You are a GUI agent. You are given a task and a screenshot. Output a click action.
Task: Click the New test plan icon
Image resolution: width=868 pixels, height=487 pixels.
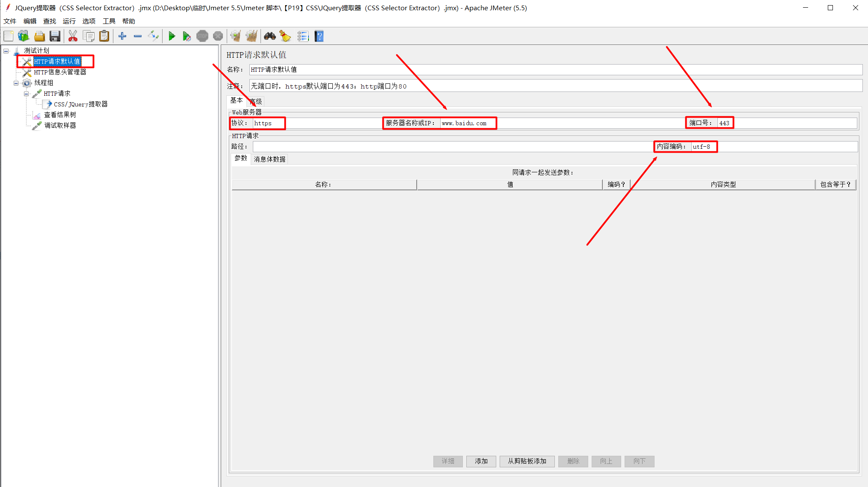tap(9, 36)
